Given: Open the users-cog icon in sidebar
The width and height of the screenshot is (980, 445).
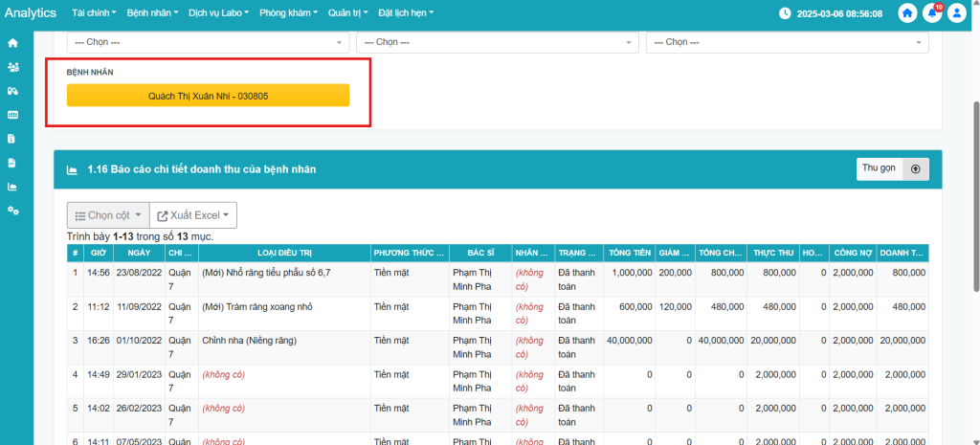Looking at the screenshot, I should click(12, 67).
